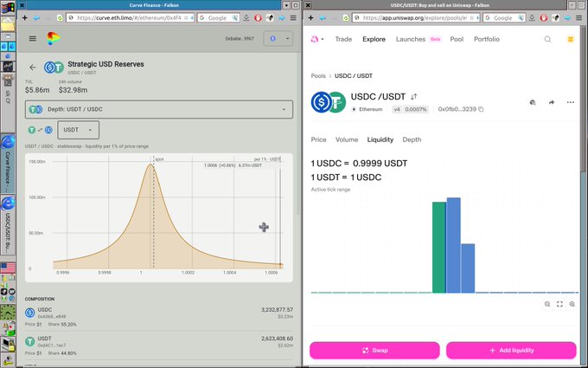Viewport: 588px width, 368px height.
Task: Switch to the Depth chart tab
Action: click(x=412, y=139)
